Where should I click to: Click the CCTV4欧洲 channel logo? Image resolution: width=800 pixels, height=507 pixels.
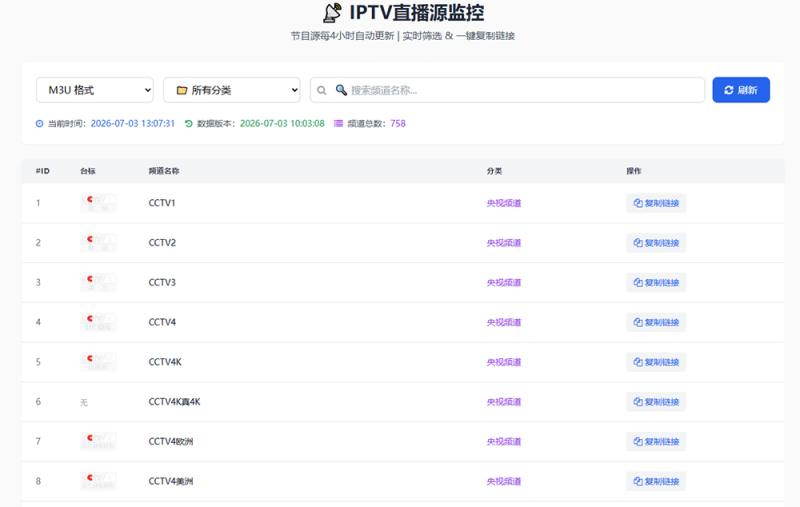[98, 442]
